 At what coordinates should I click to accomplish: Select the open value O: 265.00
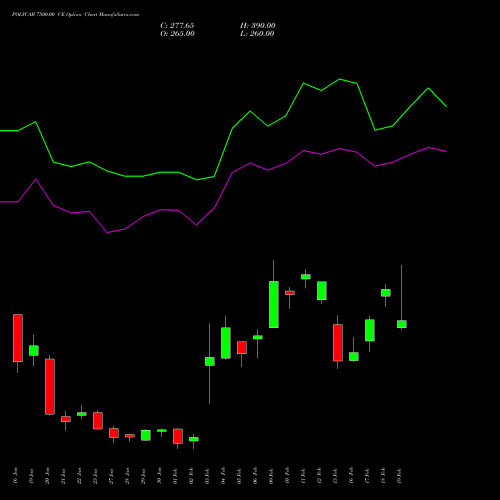pos(177,34)
